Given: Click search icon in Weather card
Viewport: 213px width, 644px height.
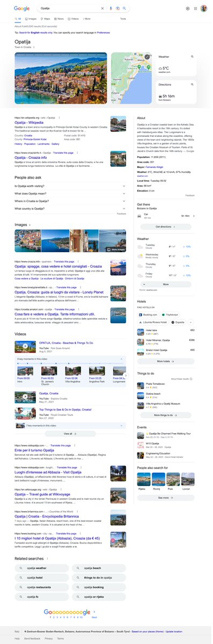Looking at the screenshot, I should click(x=192, y=56).
